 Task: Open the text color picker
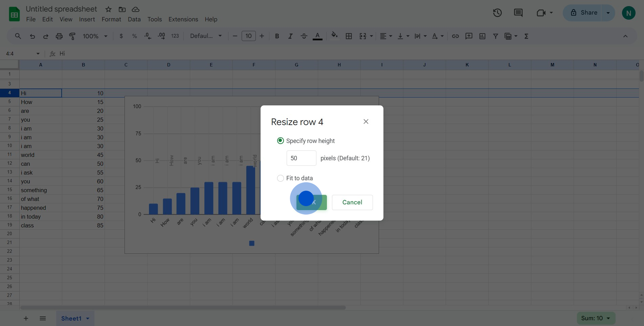(317, 36)
